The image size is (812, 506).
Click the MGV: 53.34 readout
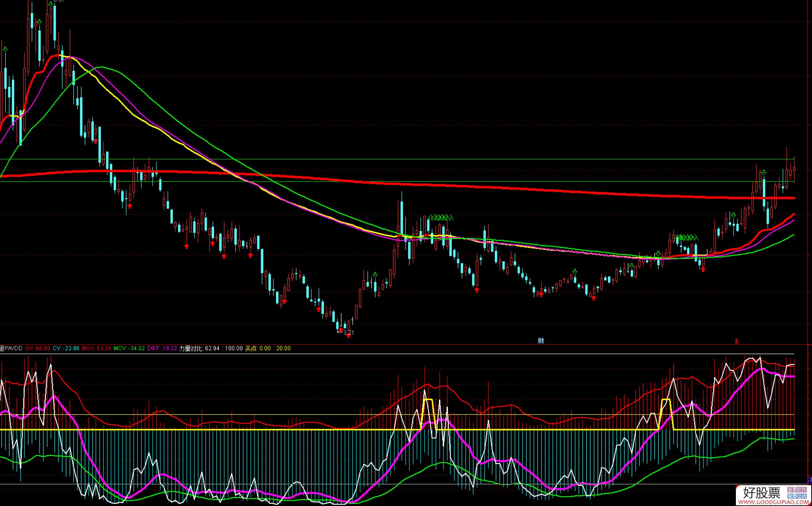coord(97,348)
